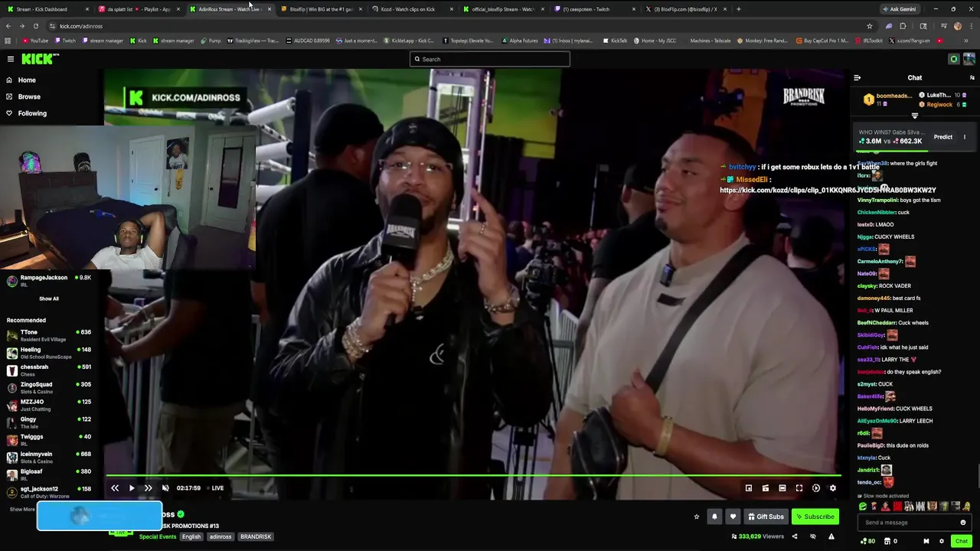This screenshot has height=551, width=980.
Task: Select the BRANDRISK tag
Action: click(x=256, y=536)
